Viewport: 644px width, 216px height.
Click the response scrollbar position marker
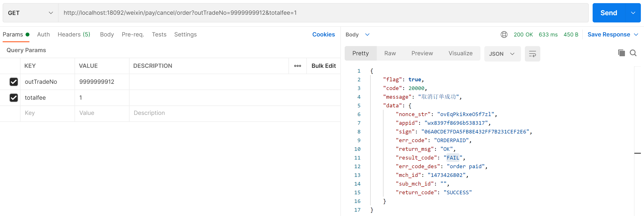point(637,153)
